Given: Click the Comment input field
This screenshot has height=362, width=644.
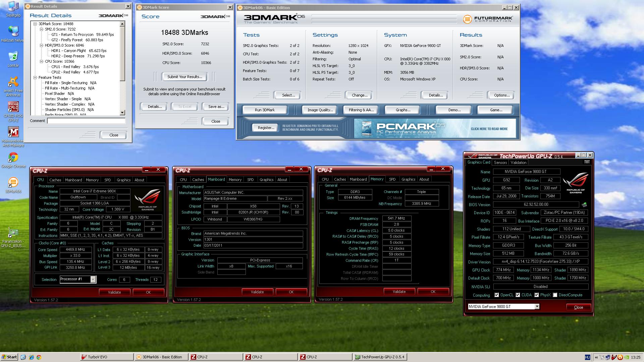Looking at the screenshot, I should coord(86,121).
